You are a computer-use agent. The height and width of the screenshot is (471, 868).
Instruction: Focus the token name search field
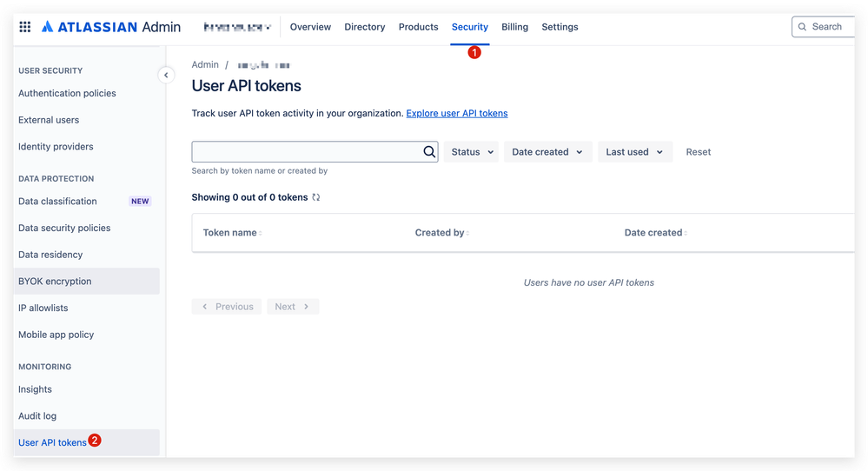point(315,152)
